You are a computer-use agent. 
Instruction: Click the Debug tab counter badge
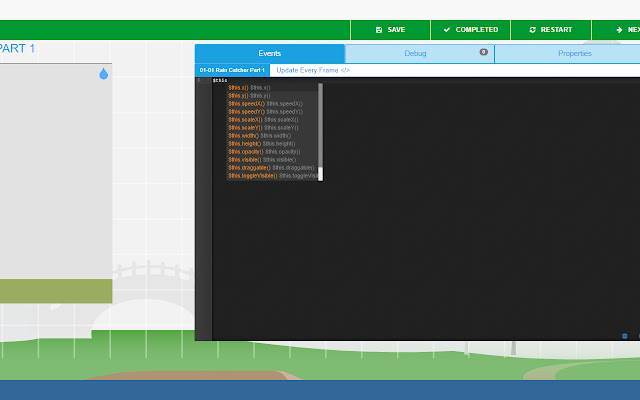click(x=484, y=52)
